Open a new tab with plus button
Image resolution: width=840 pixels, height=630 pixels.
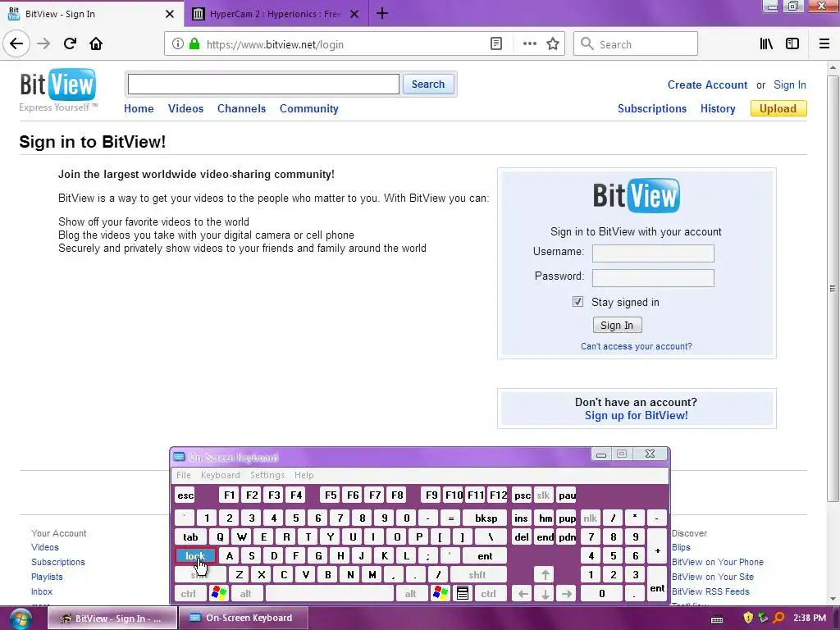click(382, 13)
